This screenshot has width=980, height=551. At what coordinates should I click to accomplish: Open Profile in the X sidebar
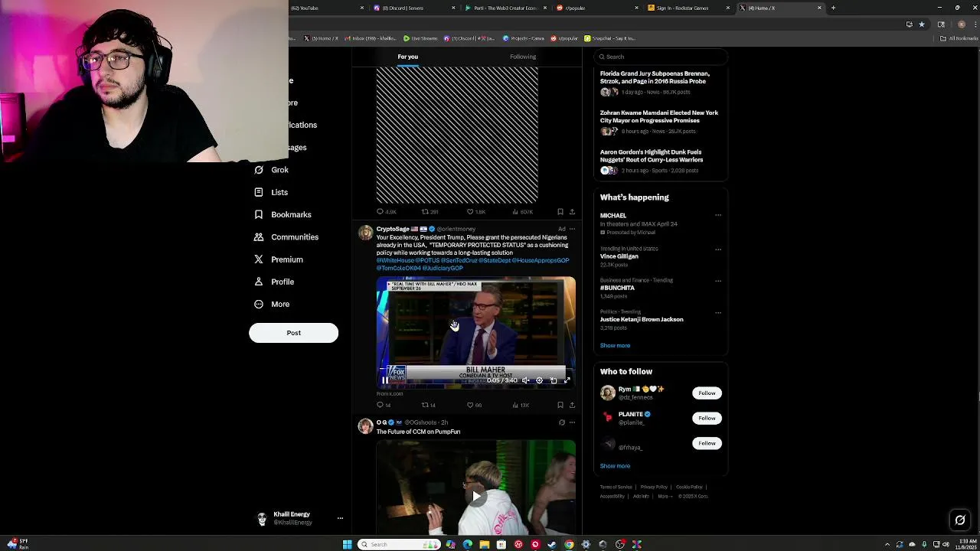tap(274, 282)
